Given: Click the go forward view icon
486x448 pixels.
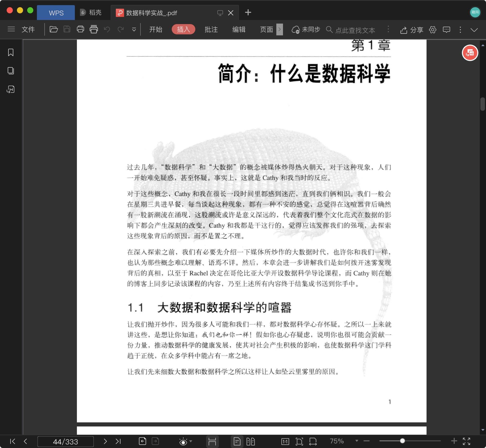Looking at the screenshot, I should [155, 441].
